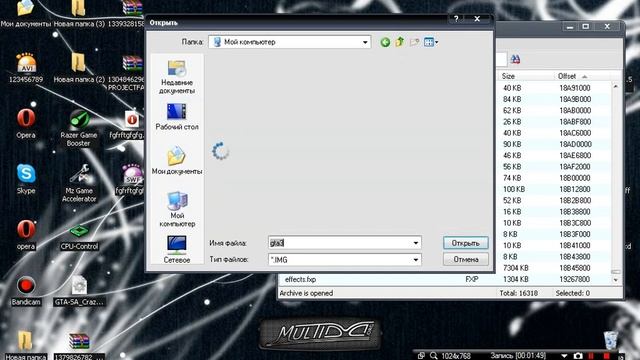Go up one folder level icon
The width and height of the screenshot is (640, 360).
point(400,42)
